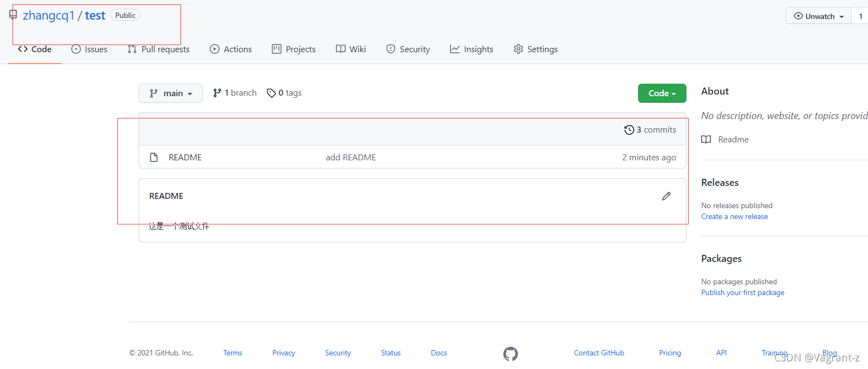Open the API footer link
Screen dimensions: 868x369
pos(721,353)
